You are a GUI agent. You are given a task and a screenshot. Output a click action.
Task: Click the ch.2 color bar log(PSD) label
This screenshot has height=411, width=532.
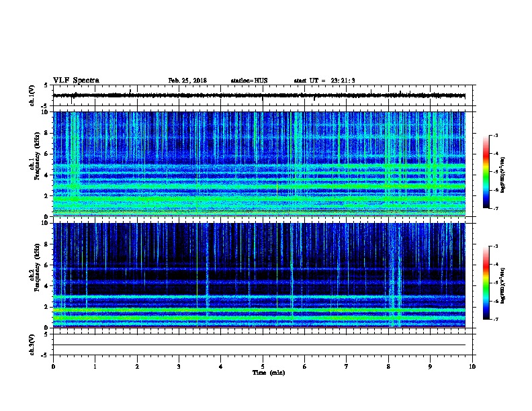(502, 286)
